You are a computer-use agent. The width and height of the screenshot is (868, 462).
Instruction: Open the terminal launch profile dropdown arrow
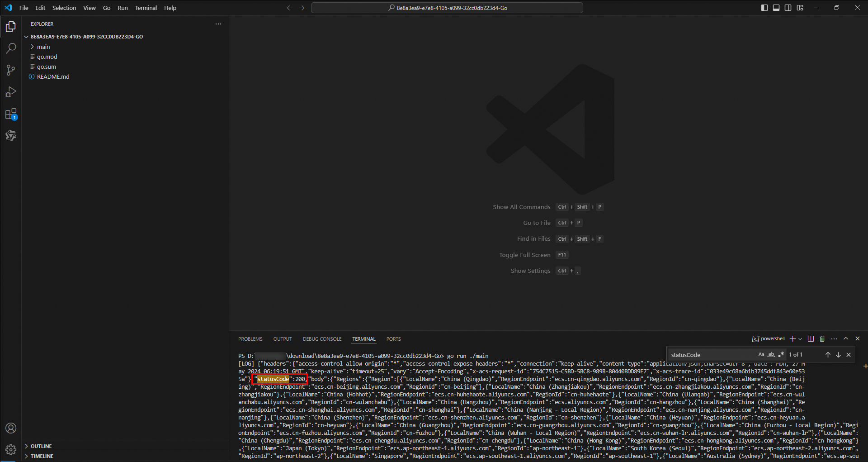click(800, 339)
